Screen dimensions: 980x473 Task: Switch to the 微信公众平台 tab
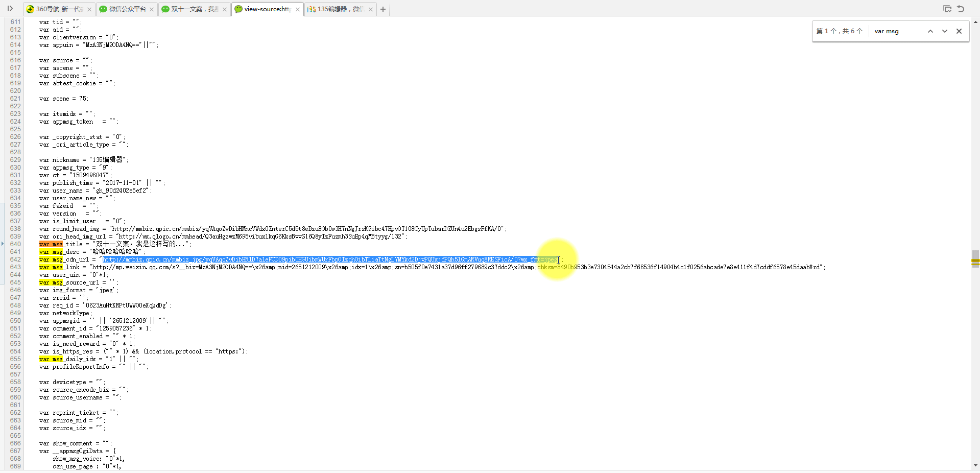[127, 9]
